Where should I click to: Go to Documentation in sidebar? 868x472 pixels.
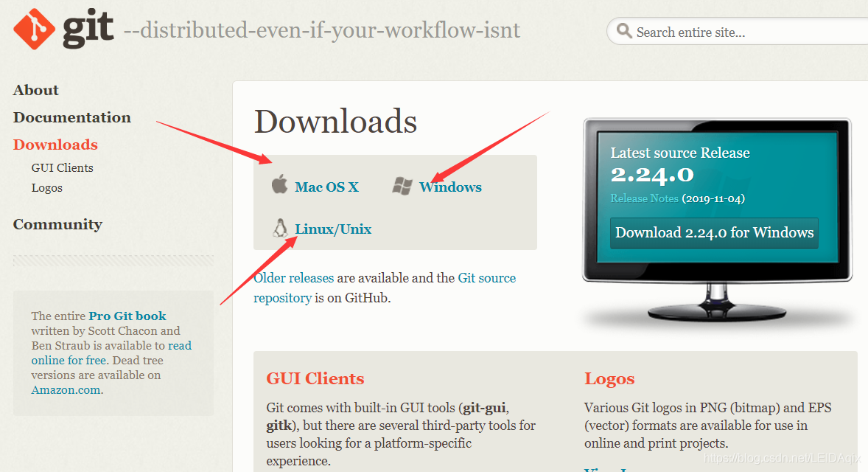tap(72, 117)
